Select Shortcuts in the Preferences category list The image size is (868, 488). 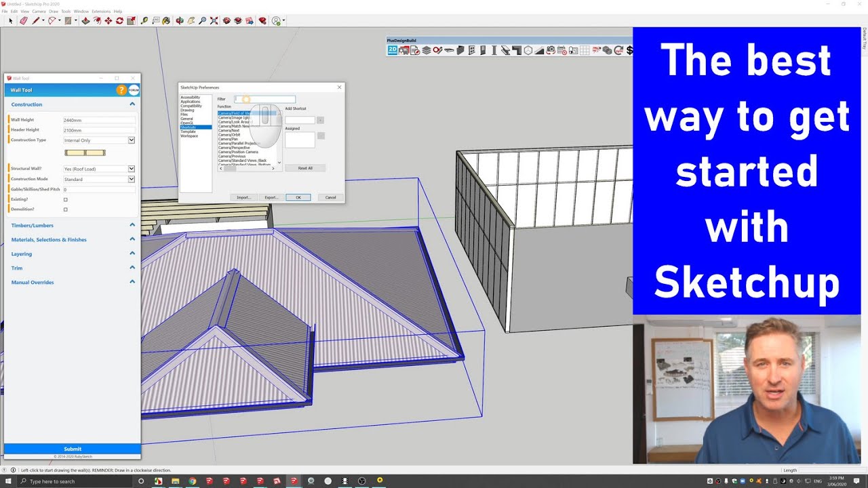point(196,127)
